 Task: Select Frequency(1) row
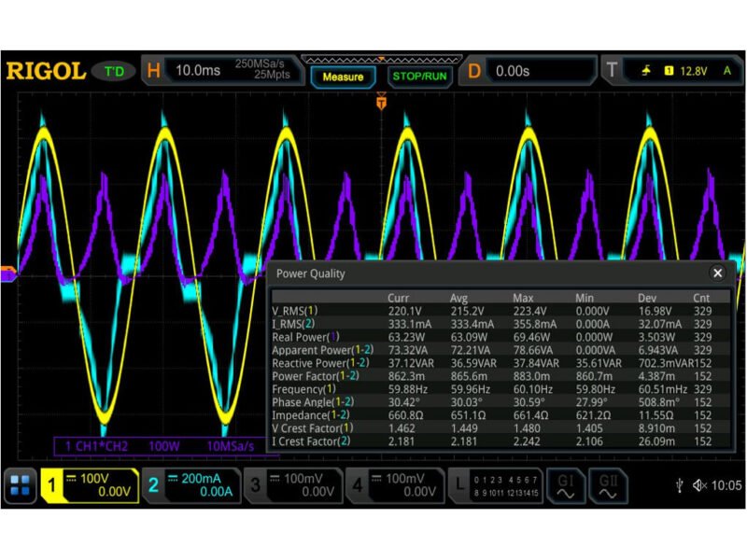[x=500, y=389]
